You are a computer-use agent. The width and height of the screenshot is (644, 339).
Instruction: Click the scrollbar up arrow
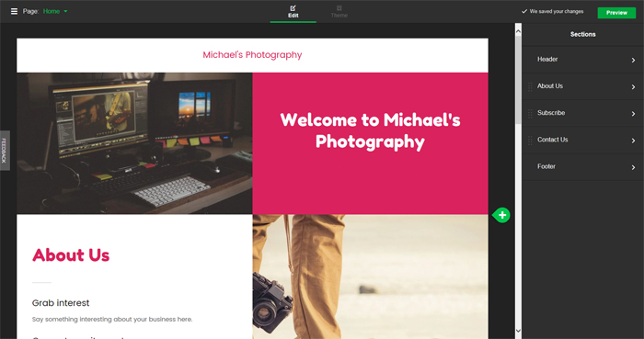click(x=518, y=30)
